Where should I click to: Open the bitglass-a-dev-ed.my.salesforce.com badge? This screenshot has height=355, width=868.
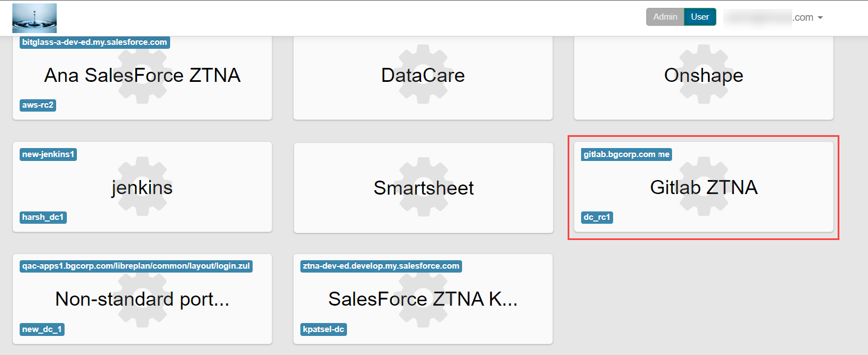point(94,42)
